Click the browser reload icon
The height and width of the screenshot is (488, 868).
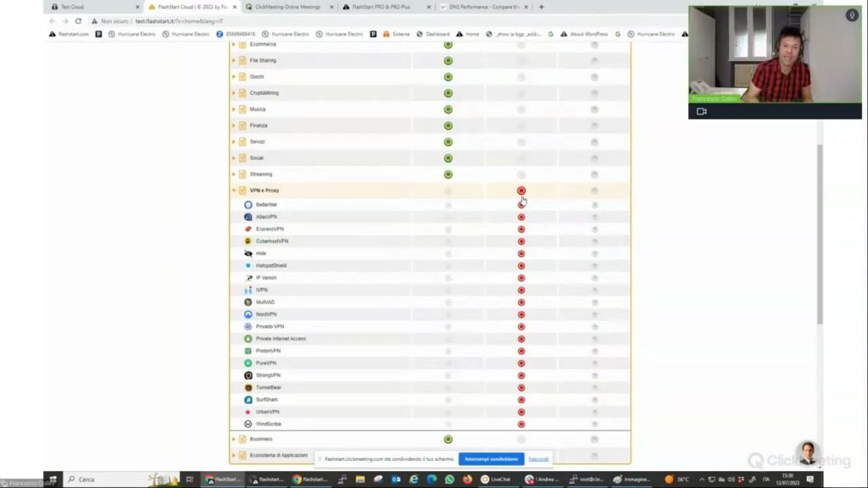pyautogui.click(x=78, y=21)
